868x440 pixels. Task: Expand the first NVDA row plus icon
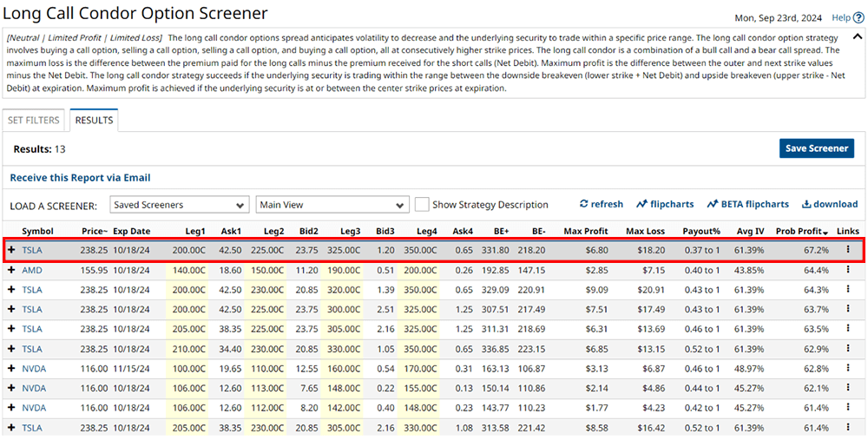tap(11, 368)
